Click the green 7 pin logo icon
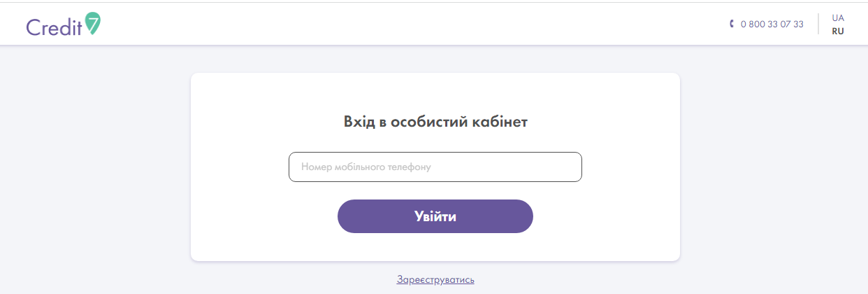868x294 pixels. click(x=93, y=23)
